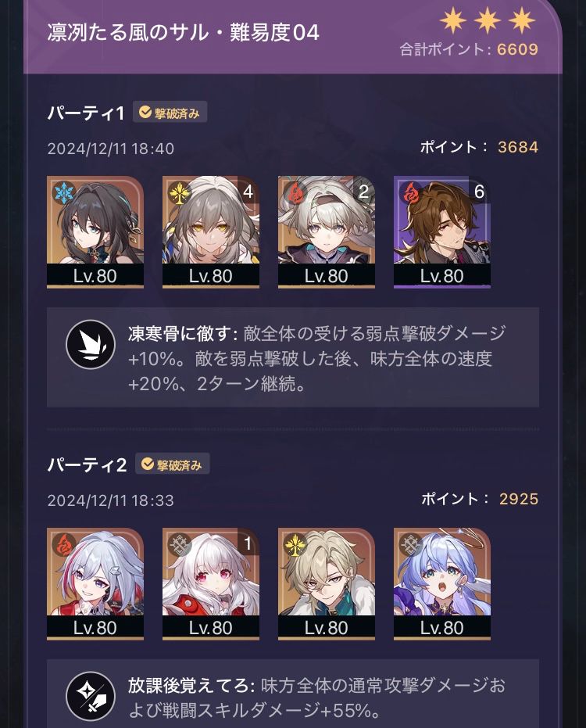Click Party 2 撃破済み checkmark badge
Viewport: 586px width, 728px height.
point(172,464)
